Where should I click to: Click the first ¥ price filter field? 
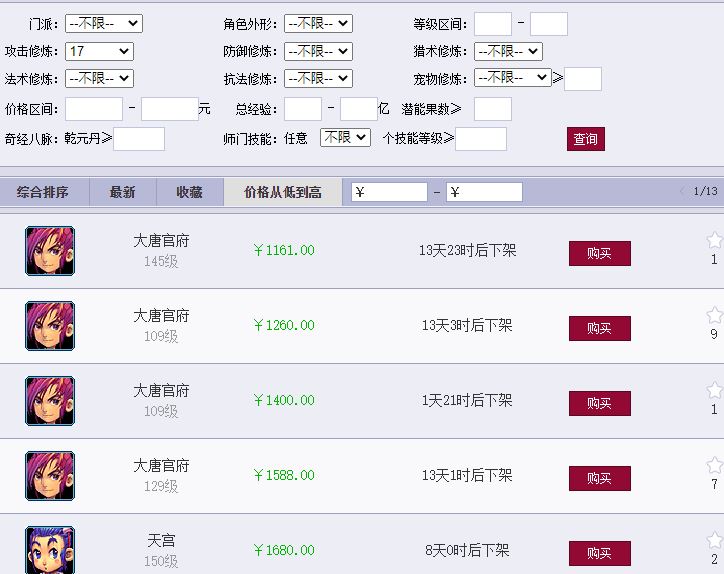[x=389, y=192]
